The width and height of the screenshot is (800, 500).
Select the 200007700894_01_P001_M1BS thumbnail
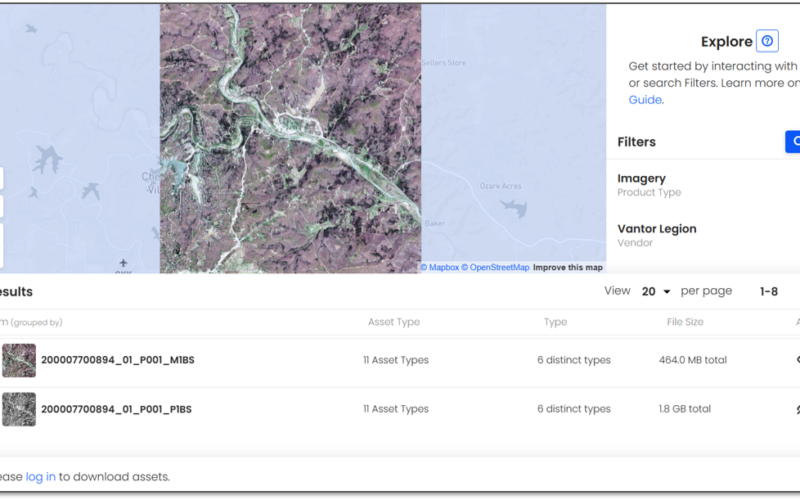(x=19, y=360)
